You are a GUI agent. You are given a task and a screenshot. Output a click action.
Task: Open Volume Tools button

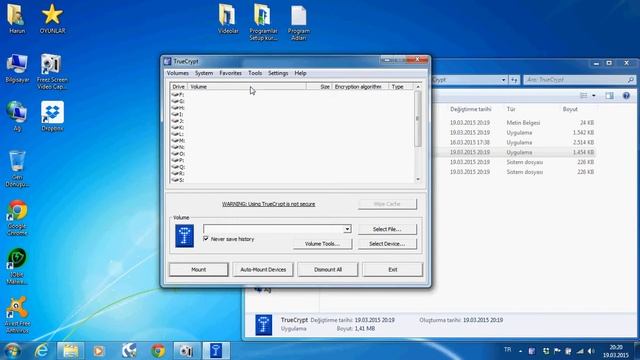tap(322, 244)
